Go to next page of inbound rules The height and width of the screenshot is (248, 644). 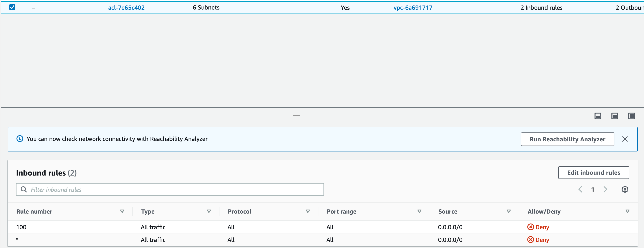pos(605,189)
